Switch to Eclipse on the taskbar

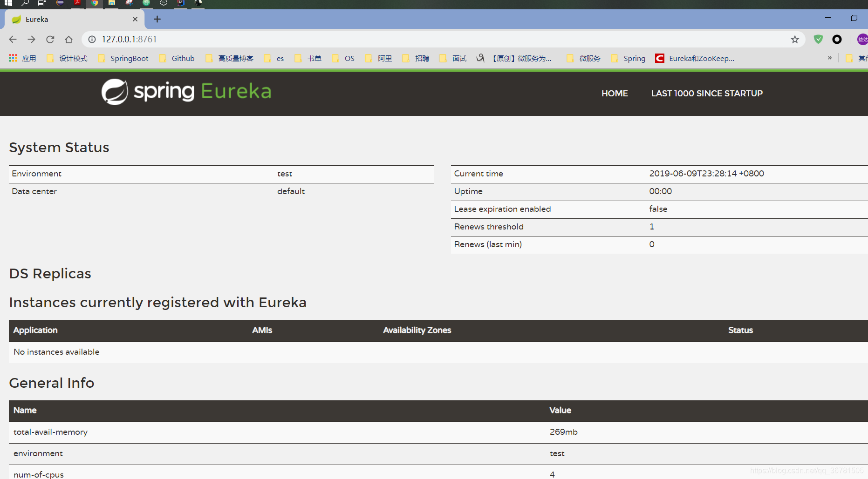(60, 3)
